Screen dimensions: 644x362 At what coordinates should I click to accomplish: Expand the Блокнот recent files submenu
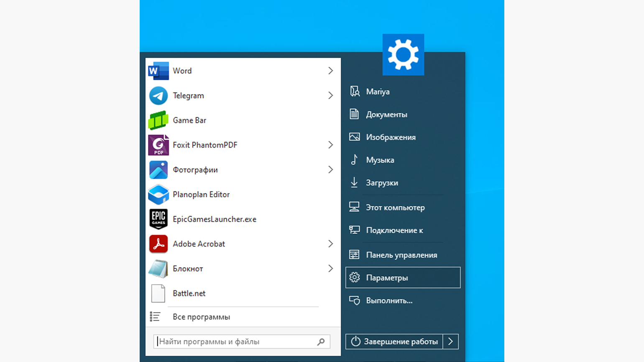point(330,268)
